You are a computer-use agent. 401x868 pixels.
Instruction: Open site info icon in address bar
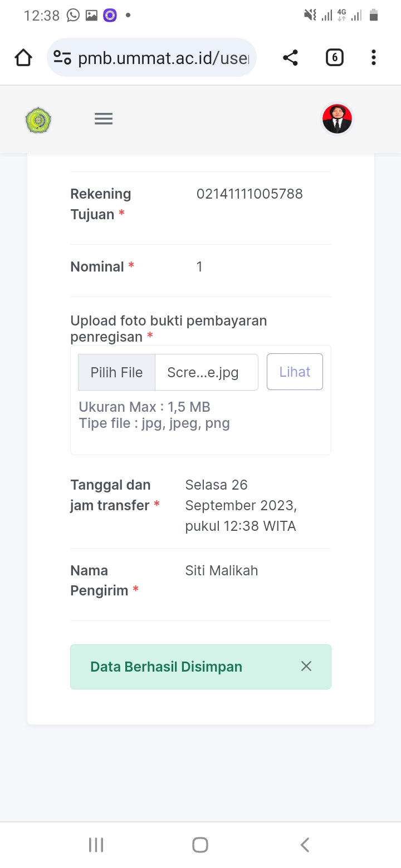click(62, 58)
